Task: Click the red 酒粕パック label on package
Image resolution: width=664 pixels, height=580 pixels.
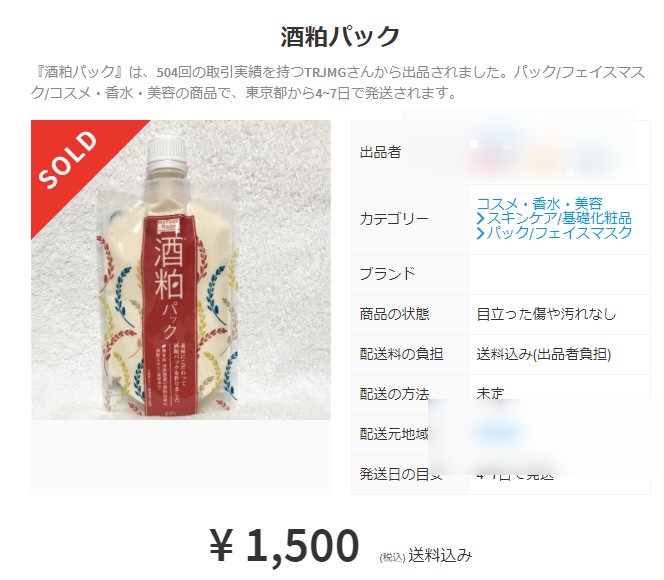Action: click(x=169, y=313)
